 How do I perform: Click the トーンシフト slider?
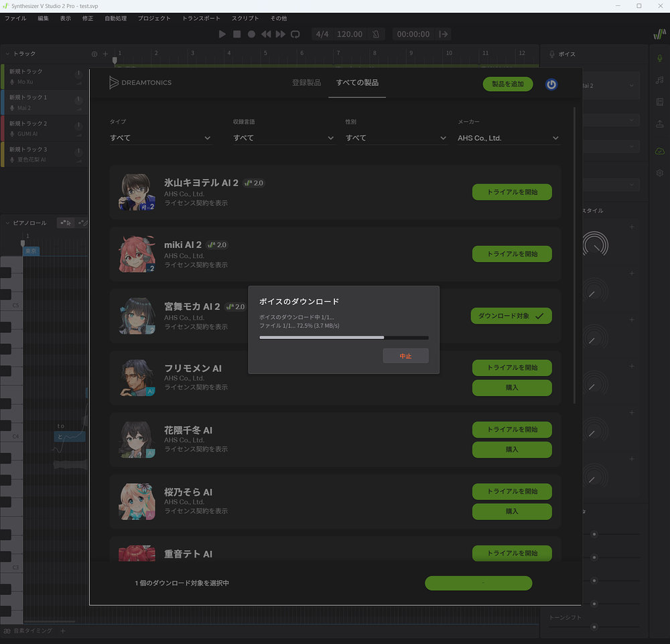(594, 627)
